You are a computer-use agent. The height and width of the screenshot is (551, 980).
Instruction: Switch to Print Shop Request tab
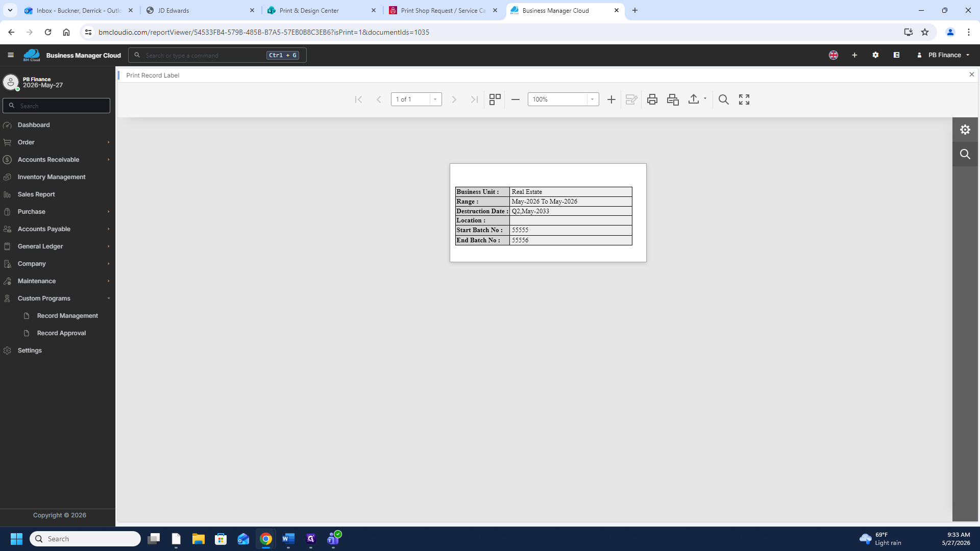[443, 10]
